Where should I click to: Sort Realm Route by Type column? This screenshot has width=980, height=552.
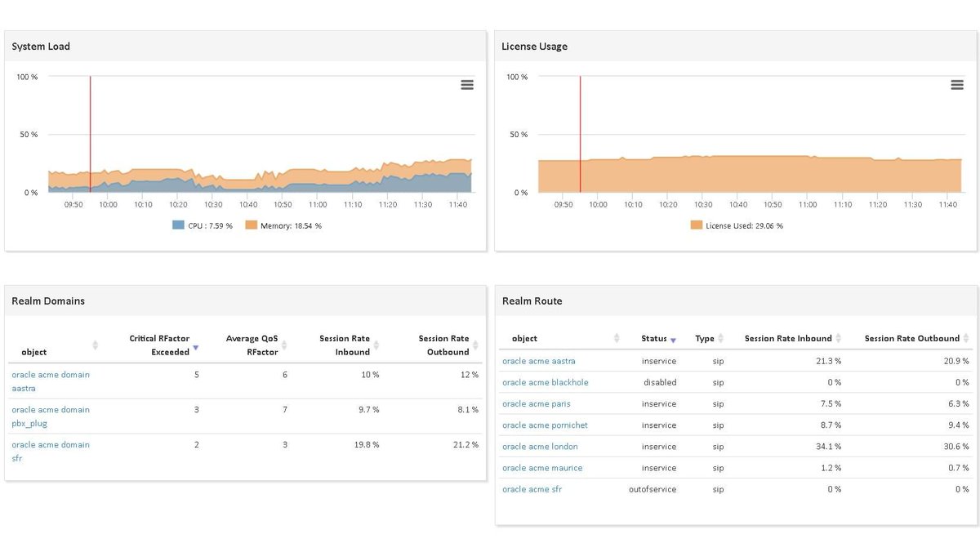[x=722, y=339]
